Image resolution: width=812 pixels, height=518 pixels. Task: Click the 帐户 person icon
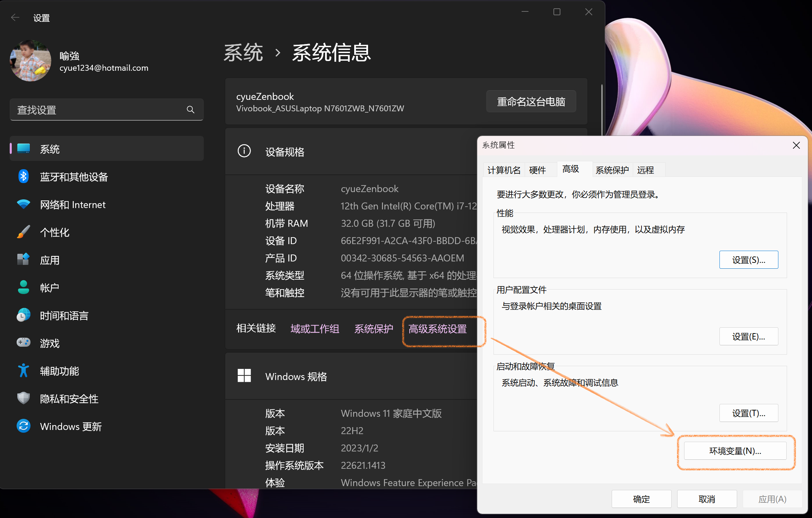pos(23,287)
